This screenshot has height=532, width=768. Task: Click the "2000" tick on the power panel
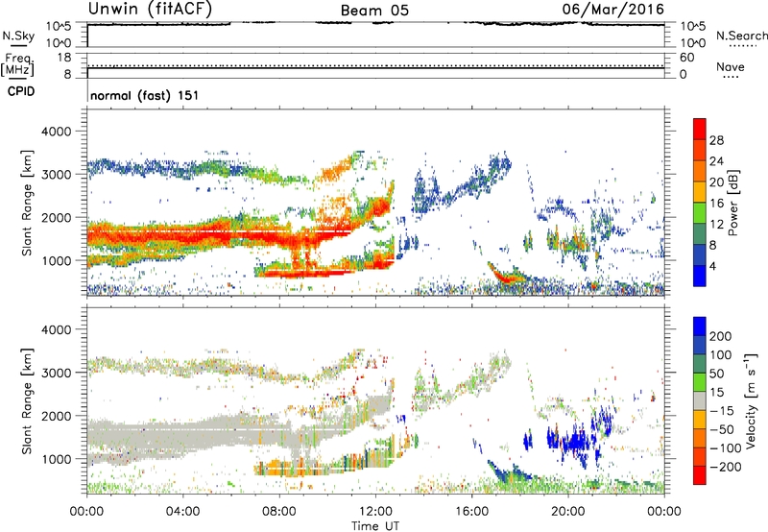coord(57,217)
